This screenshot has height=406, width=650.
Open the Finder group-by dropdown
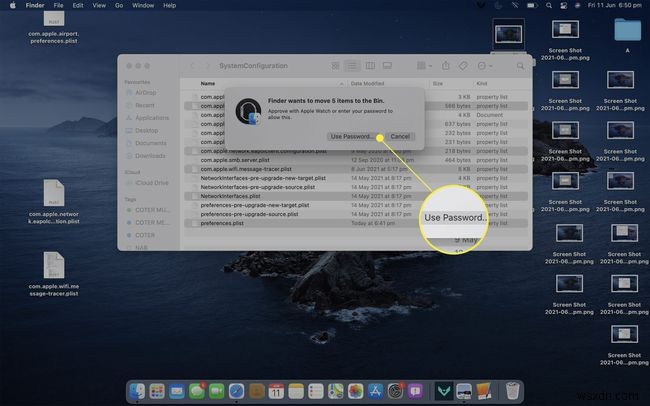click(424, 66)
